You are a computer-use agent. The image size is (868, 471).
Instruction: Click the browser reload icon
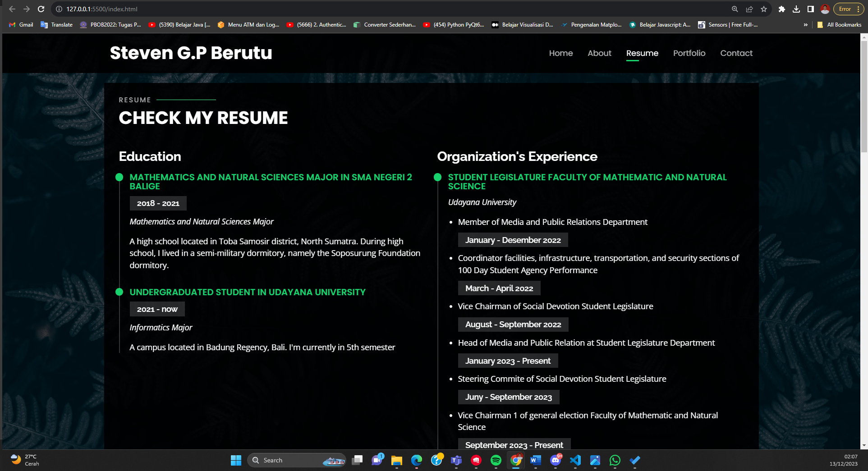pyautogui.click(x=41, y=9)
